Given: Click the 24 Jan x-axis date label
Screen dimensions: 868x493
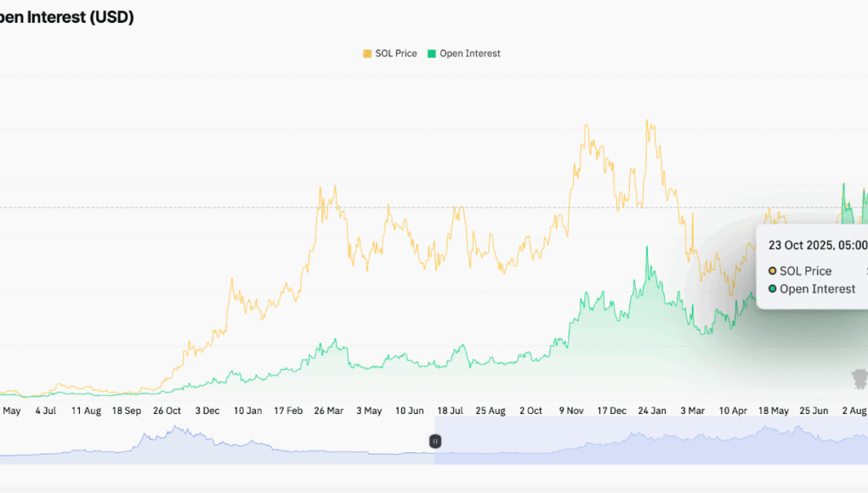Looking at the screenshot, I should (652, 411).
